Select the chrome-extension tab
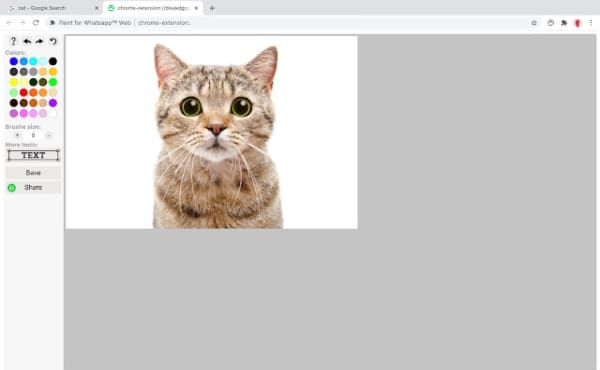The width and height of the screenshot is (600, 370). pos(153,8)
